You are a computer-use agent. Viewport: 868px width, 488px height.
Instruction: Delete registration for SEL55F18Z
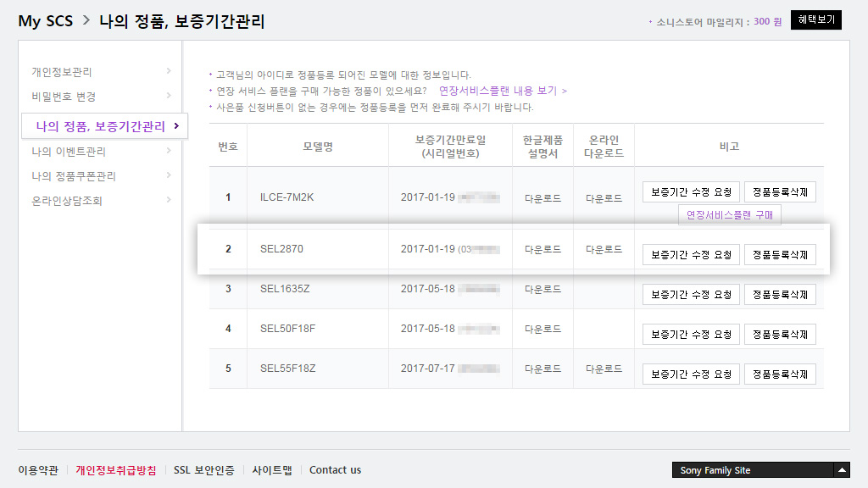point(780,374)
